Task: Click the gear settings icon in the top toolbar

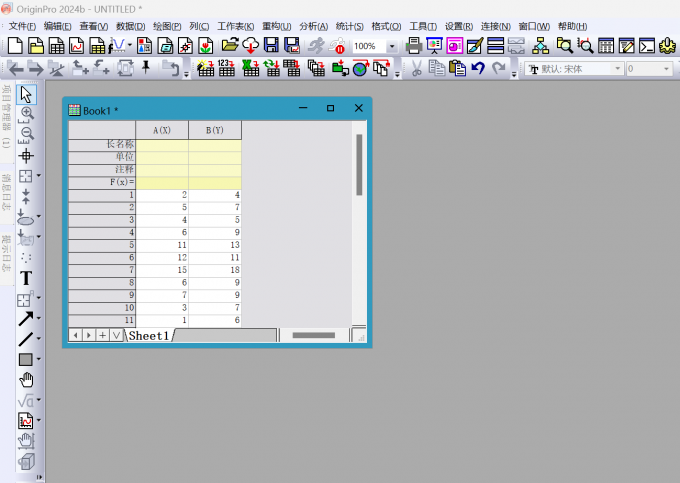Action: click(667, 46)
